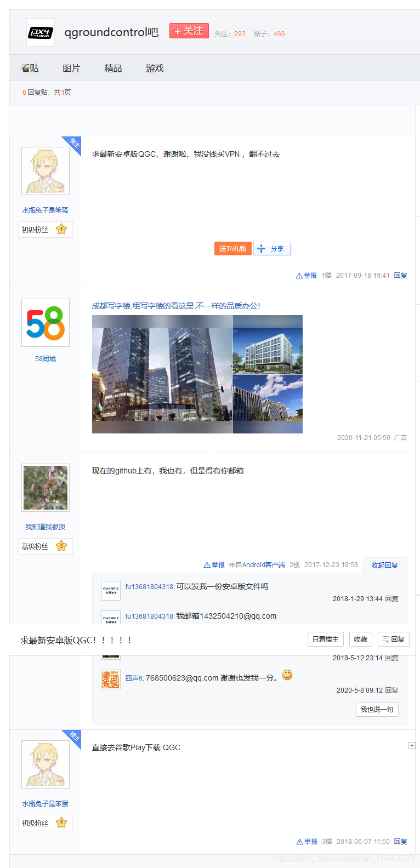The image size is (420, 868).
Task: Click the 关注 count 293
Action: coord(240,34)
